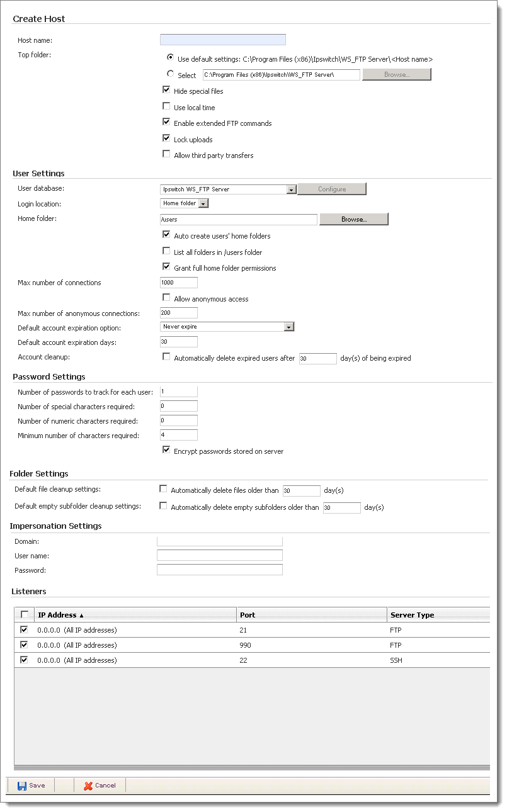The image size is (507, 812).
Task: Click the Configure user database button
Action: 332,189
